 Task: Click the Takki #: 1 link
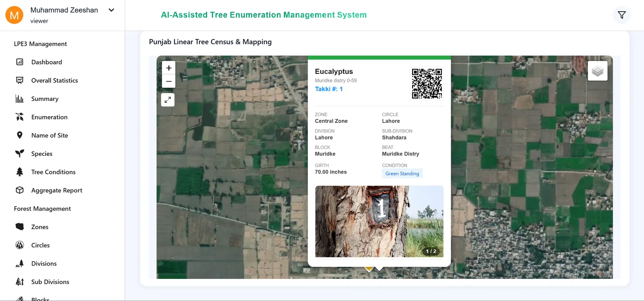click(329, 89)
